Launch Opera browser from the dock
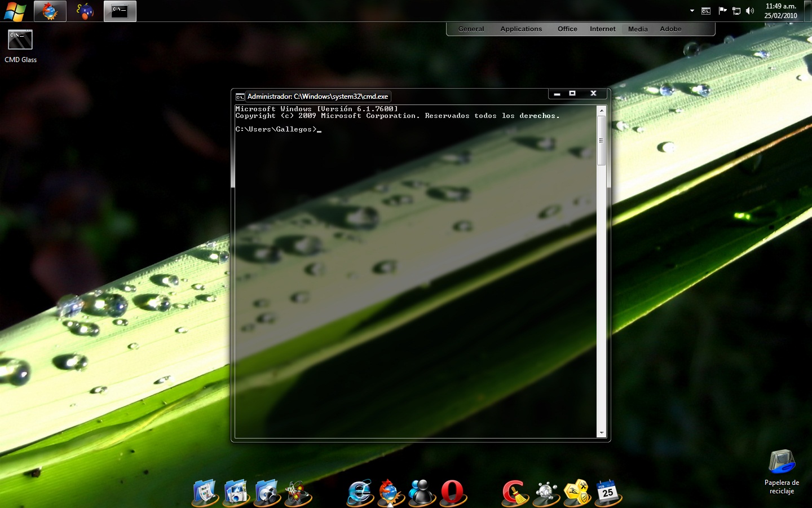Screen dimensions: 812x508 (x=453, y=493)
